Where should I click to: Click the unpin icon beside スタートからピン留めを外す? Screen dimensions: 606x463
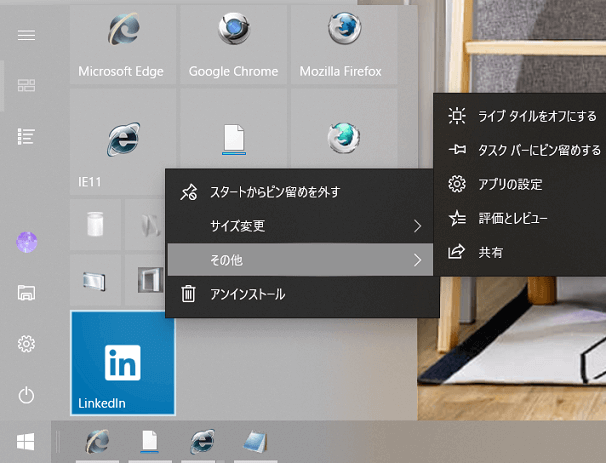click(x=189, y=192)
